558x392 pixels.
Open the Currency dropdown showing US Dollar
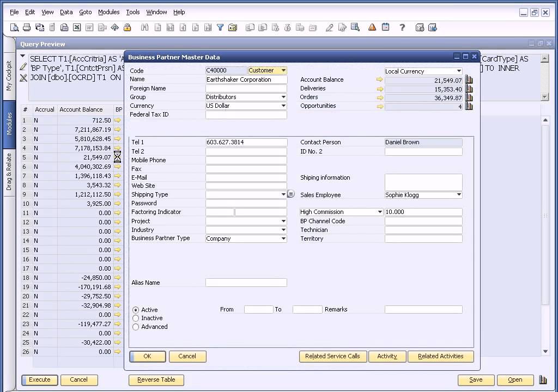point(283,106)
